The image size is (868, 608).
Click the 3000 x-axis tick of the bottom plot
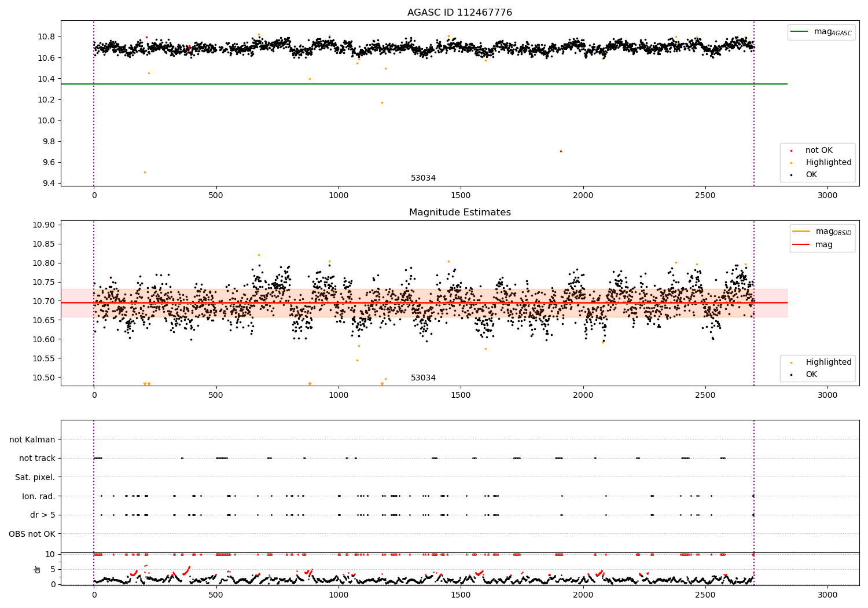point(827,595)
